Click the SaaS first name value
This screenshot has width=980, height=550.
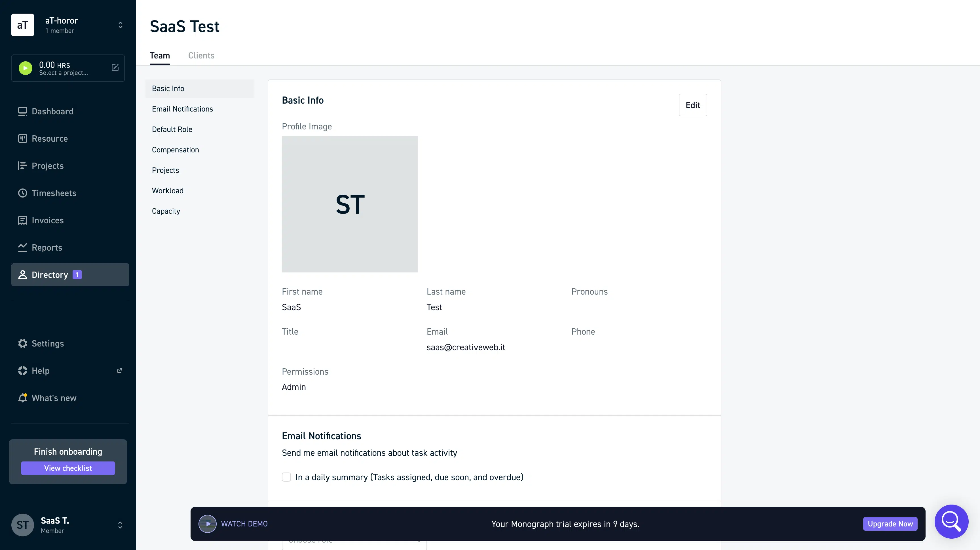point(292,307)
